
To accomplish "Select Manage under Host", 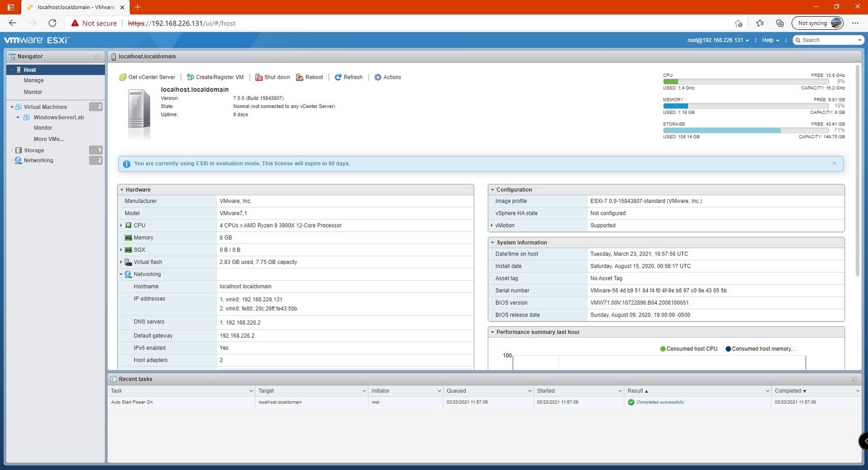I will point(34,80).
